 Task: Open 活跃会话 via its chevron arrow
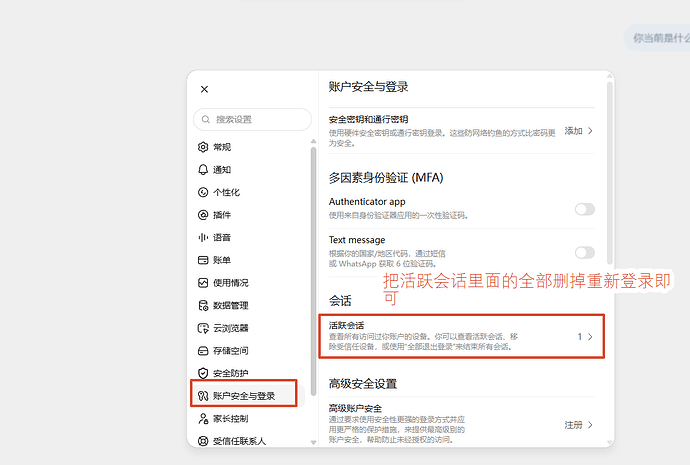590,337
